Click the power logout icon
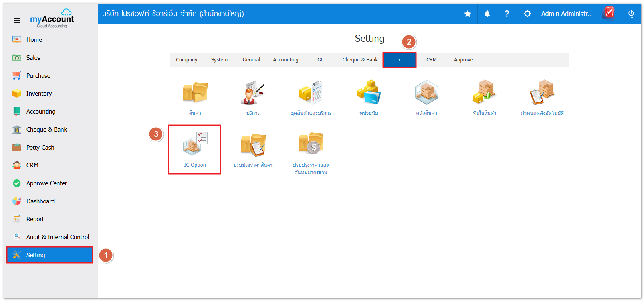Screen dimensions: 644x301 (631, 14)
